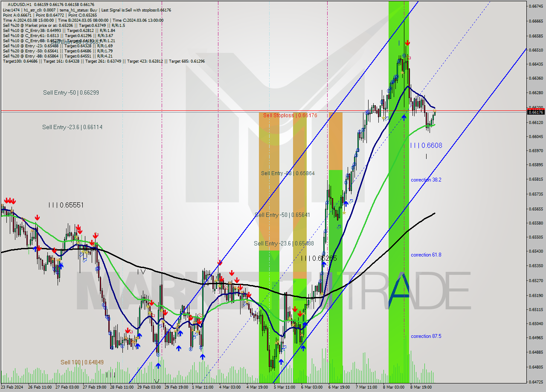Click the 'correction 87.5' label
This screenshot has width=546, height=392.
point(426,336)
